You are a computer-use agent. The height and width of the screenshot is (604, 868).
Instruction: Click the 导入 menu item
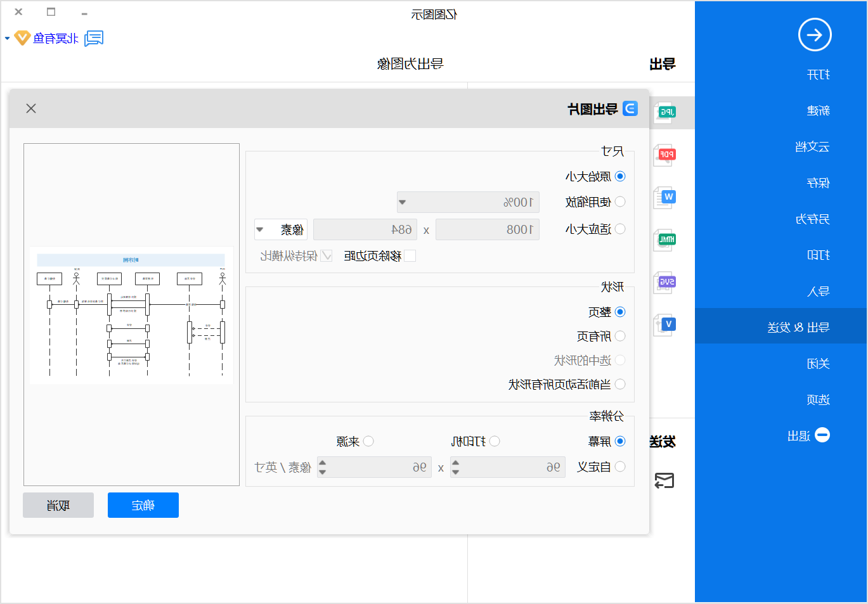tap(819, 292)
